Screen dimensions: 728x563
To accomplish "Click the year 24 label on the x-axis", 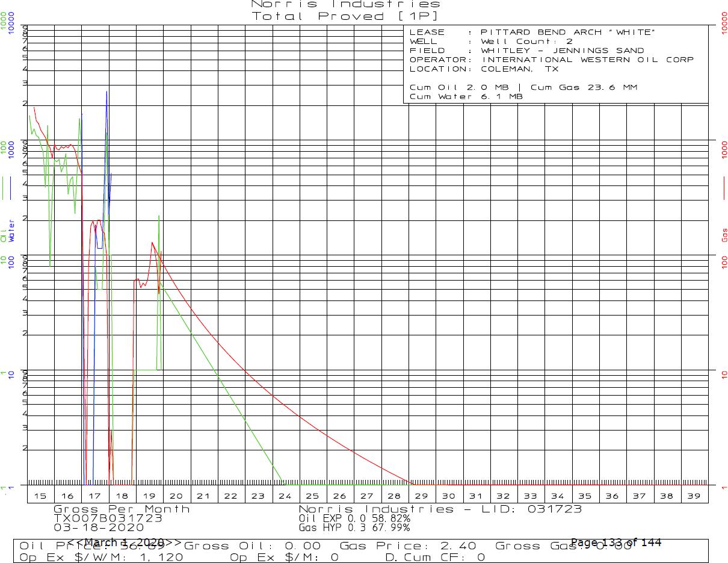I will click(285, 496).
